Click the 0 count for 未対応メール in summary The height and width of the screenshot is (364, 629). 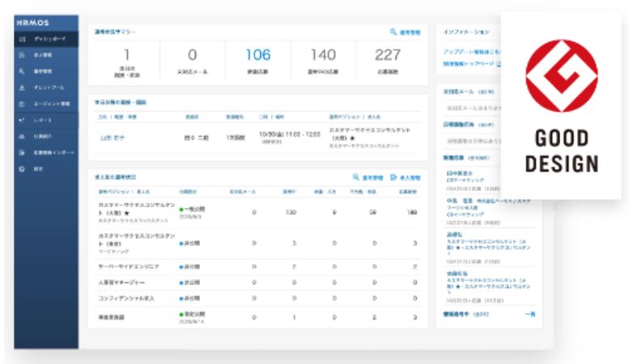(x=192, y=54)
